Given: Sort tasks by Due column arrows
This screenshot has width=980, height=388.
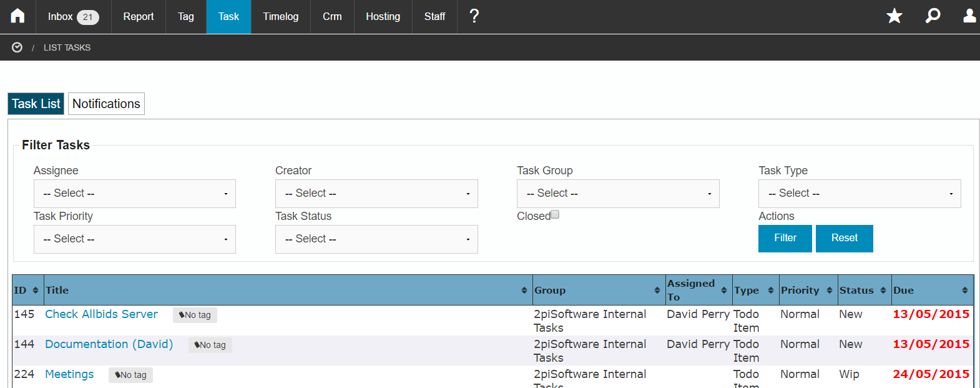Looking at the screenshot, I should point(965,290).
